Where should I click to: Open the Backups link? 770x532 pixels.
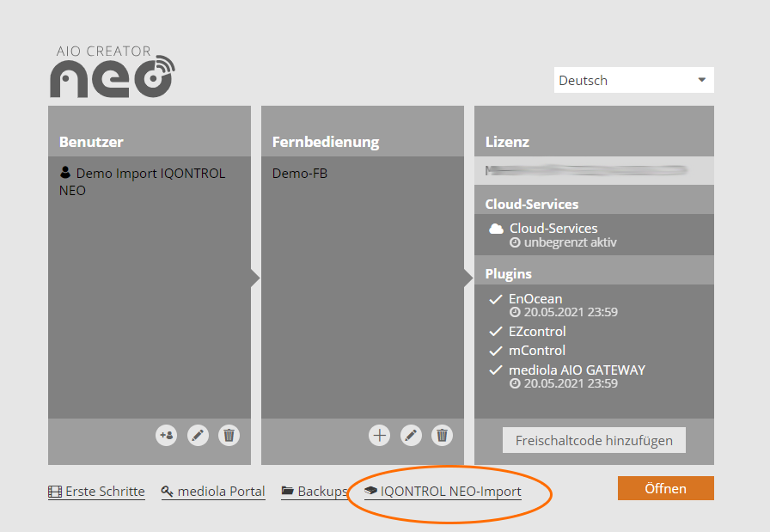click(x=315, y=492)
